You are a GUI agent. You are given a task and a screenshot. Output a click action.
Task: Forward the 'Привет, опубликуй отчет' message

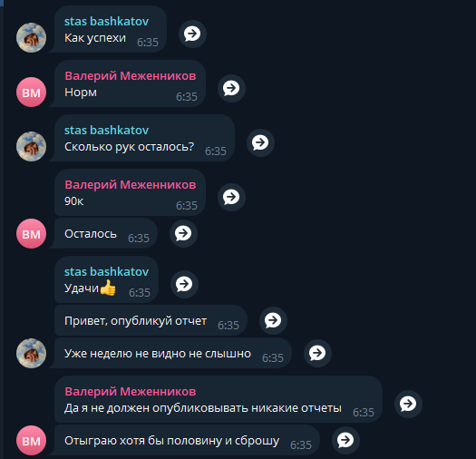pos(273,320)
